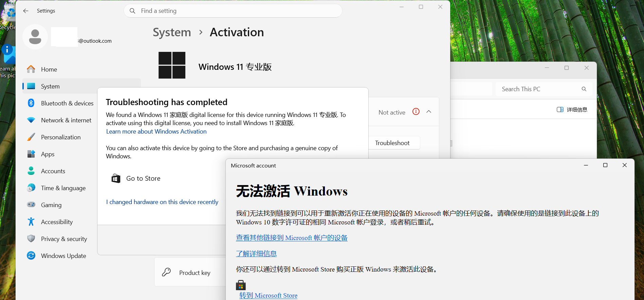Open the Product key option
644x300 pixels.
point(190,272)
